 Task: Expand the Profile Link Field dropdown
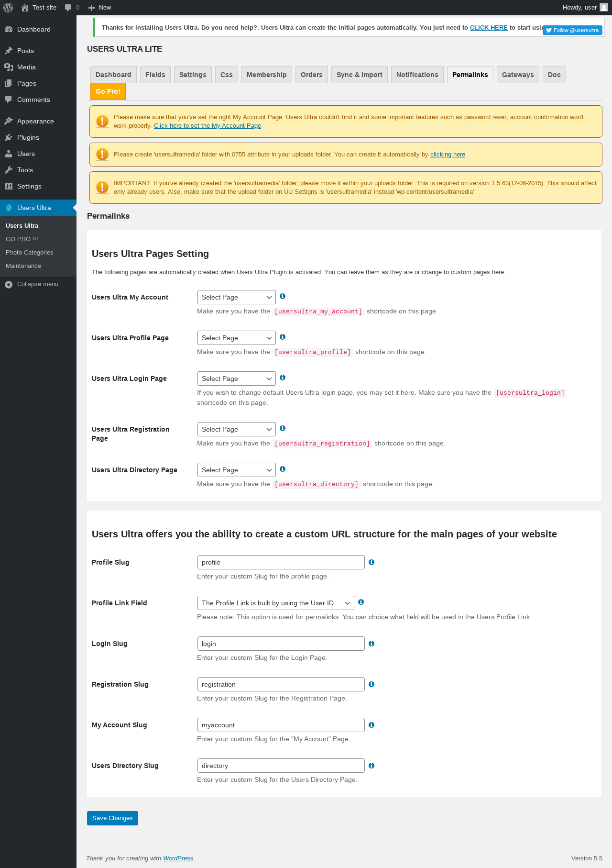[x=276, y=603]
